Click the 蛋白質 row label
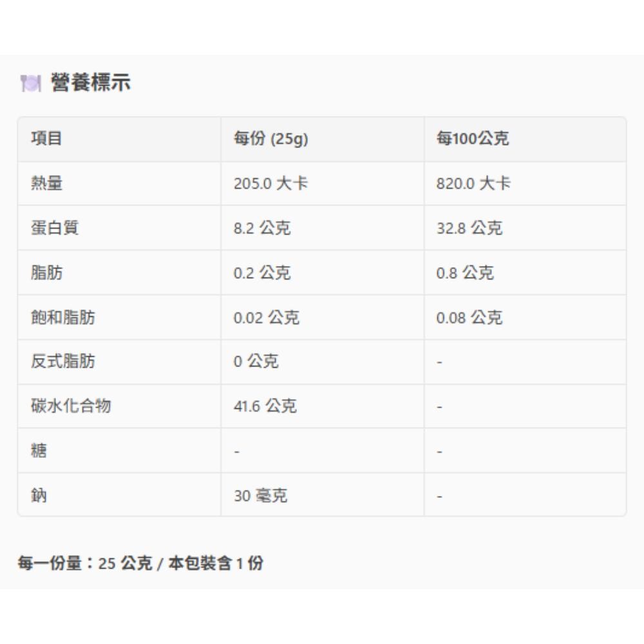The image size is (644, 644). [x=55, y=228]
